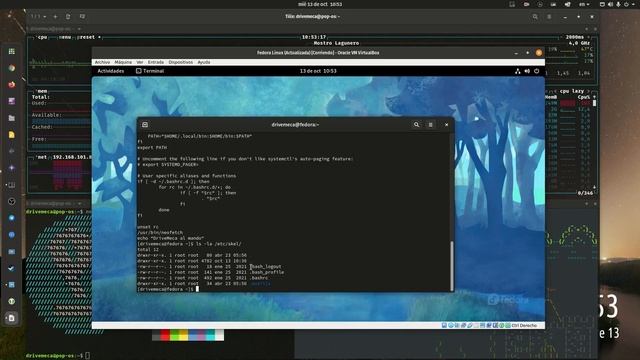Click the Terminal app menu in Fedora bar
The image size is (640, 360).
[x=150, y=71]
